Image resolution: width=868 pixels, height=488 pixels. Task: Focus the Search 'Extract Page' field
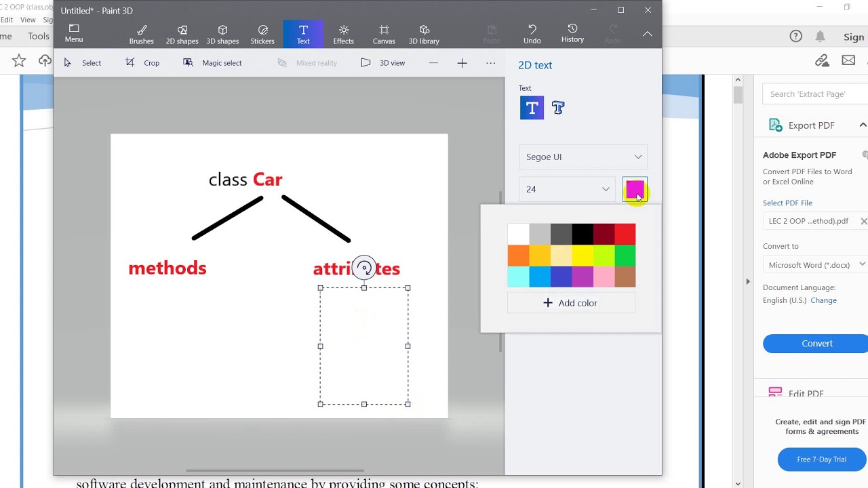pos(815,94)
